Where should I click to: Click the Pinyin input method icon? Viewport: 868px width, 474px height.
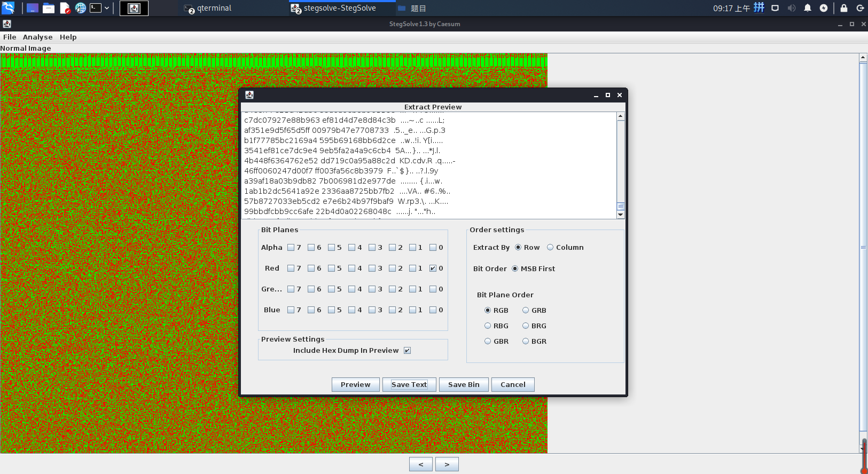pos(759,7)
